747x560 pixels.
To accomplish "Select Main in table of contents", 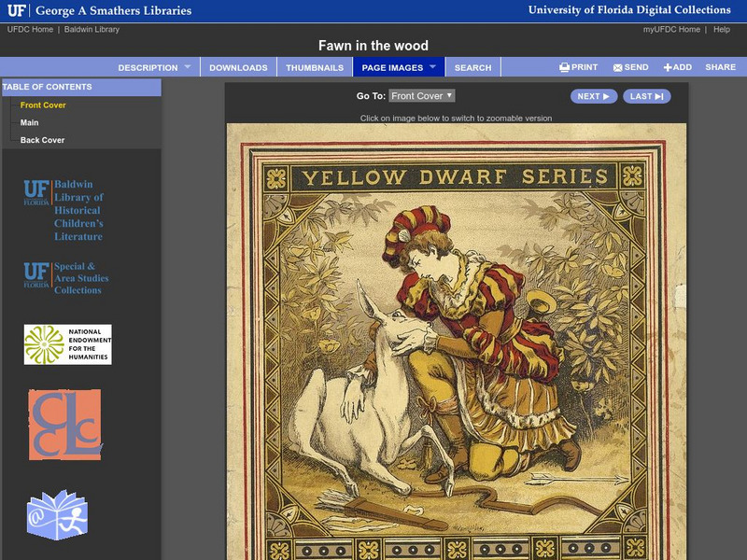I will 29,122.
